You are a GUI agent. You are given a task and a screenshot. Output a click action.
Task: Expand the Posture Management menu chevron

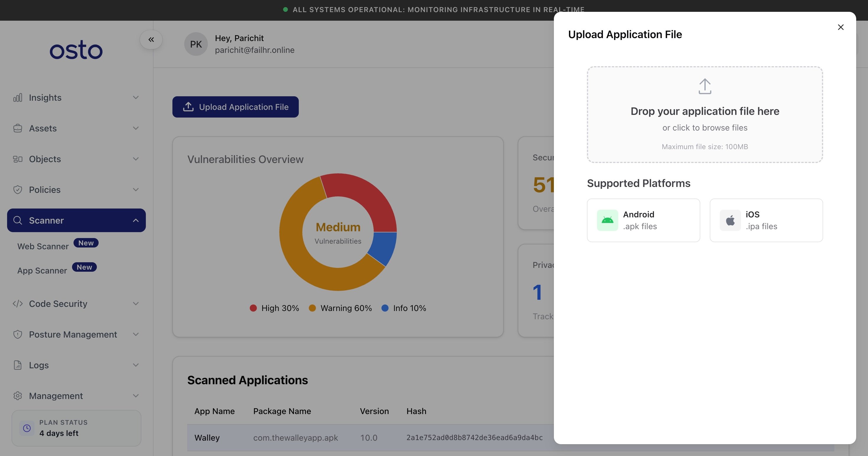coord(136,334)
